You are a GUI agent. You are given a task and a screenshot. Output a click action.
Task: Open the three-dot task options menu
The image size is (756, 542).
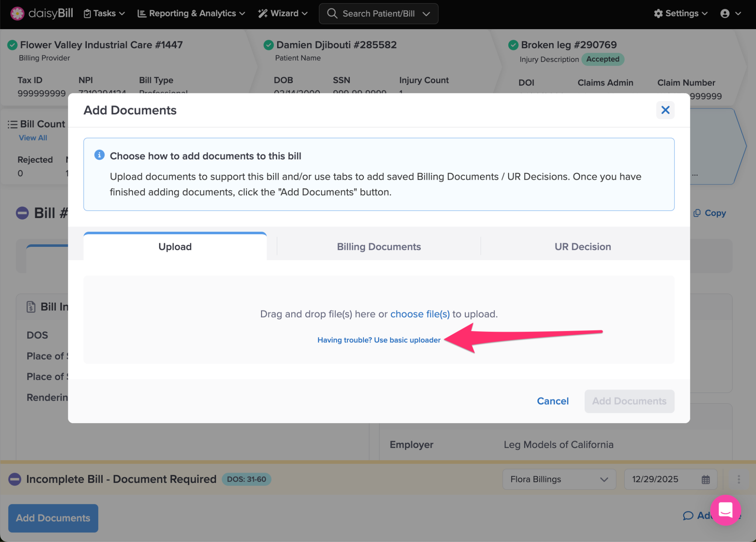click(739, 479)
